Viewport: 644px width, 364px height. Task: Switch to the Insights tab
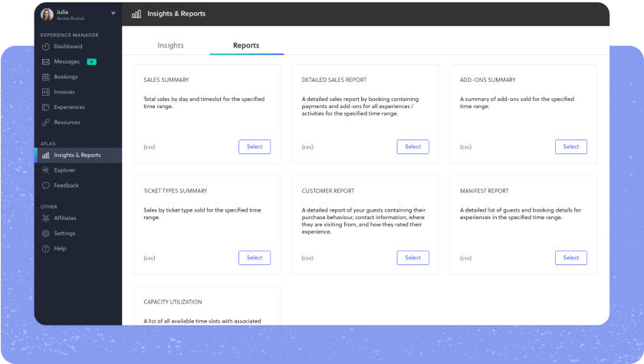pyautogui.click(x=170, y=45)
